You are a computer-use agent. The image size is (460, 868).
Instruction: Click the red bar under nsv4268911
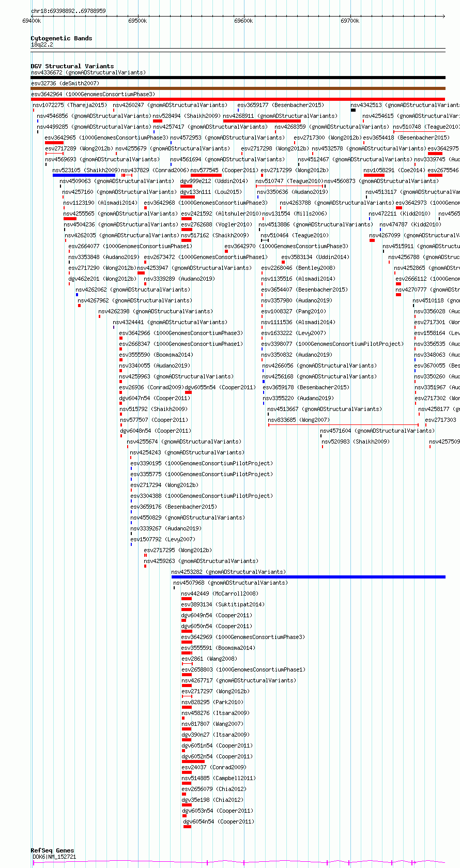tap(262, 121)
